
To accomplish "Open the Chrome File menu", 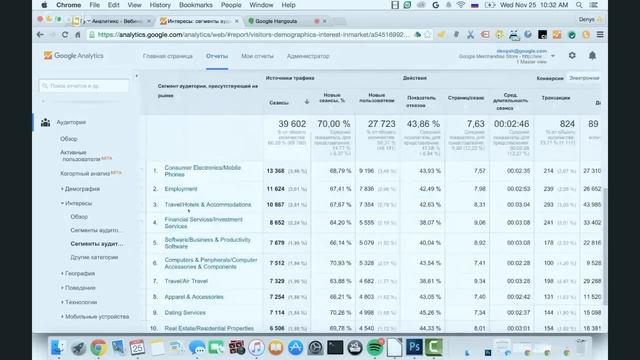I will pos(94,5).
